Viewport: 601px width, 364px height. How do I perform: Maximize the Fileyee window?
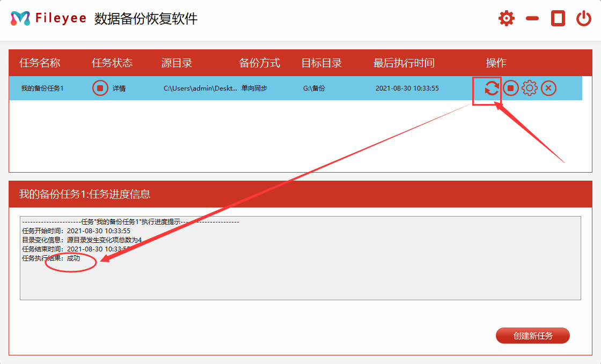click(558, 19)
